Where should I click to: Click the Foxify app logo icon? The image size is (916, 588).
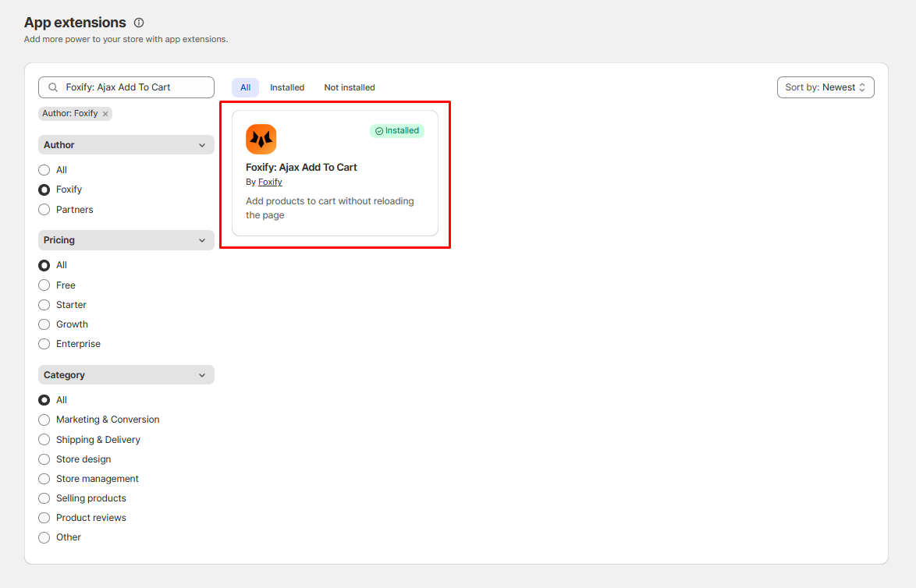pos(261,139)
